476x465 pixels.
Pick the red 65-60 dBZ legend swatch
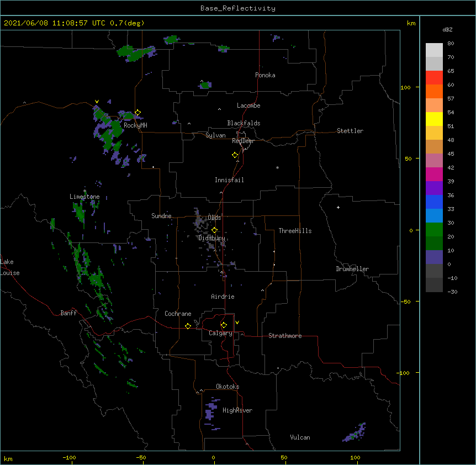pyautogui.click(x=434, y=78)
